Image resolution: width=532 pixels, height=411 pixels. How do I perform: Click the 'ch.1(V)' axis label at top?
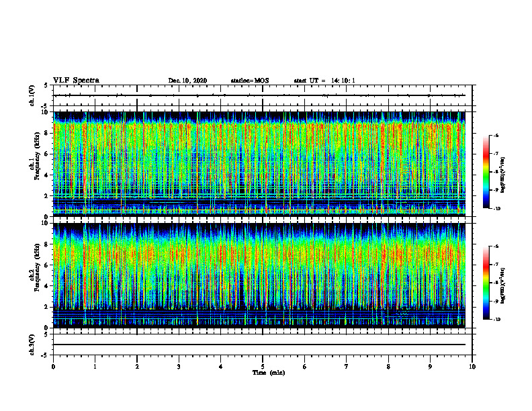tap(32, 95)
